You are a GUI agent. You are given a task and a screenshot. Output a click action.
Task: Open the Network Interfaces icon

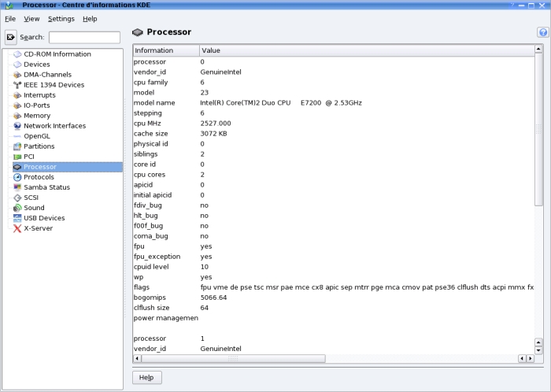click(x=17, y=126)
